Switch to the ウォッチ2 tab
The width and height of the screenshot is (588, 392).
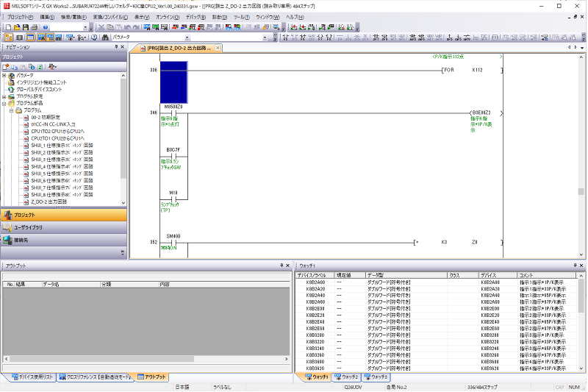click(348, 377)
